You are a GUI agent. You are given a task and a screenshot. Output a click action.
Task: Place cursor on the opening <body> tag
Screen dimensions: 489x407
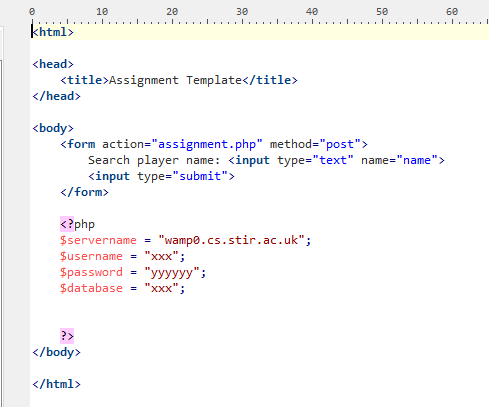(53, 128)
